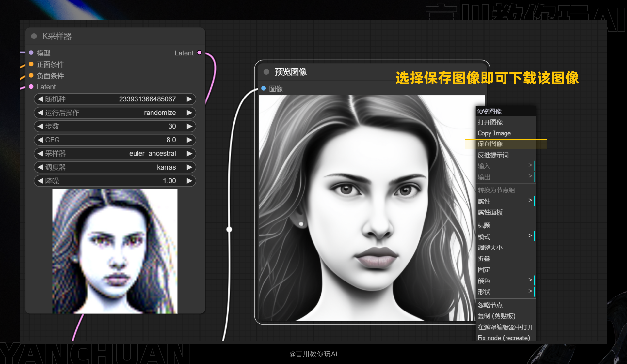
Task: Click the Latent input socket on K采样器
Action: coord(31,87)
